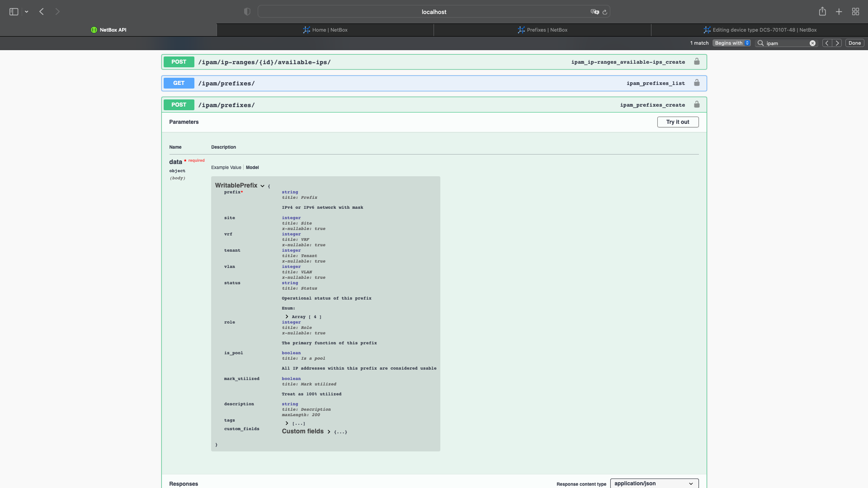Open the Safari share sheet
868x488 pixels.
click(822, 11)
